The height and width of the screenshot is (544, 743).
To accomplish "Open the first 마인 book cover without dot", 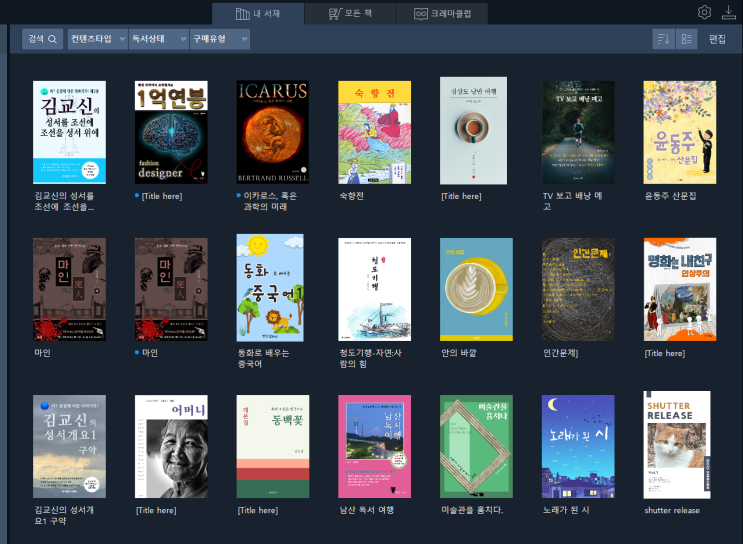I will pos(69,290).
